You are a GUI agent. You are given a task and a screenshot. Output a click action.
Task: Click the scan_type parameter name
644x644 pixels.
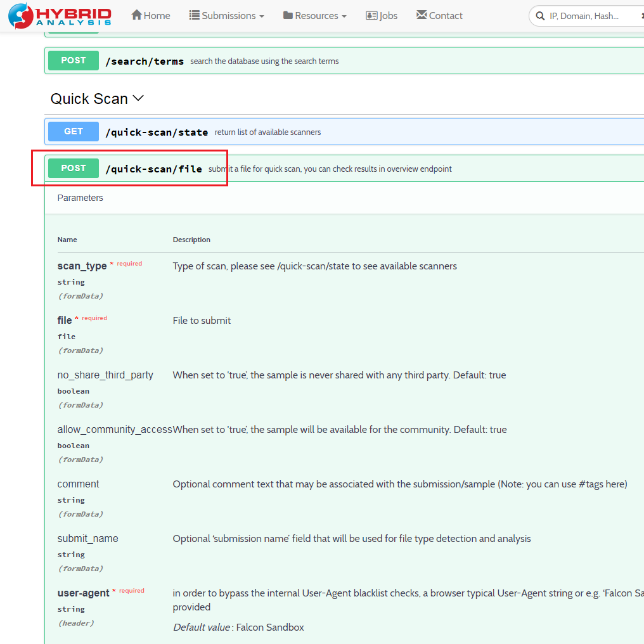pos(82,266)
